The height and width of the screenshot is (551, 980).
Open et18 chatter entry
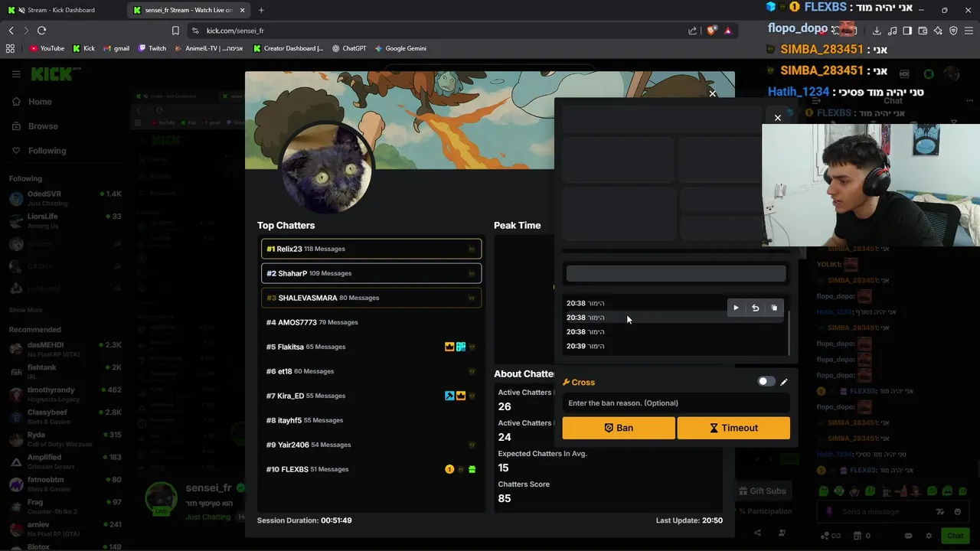tap(371, 371)
